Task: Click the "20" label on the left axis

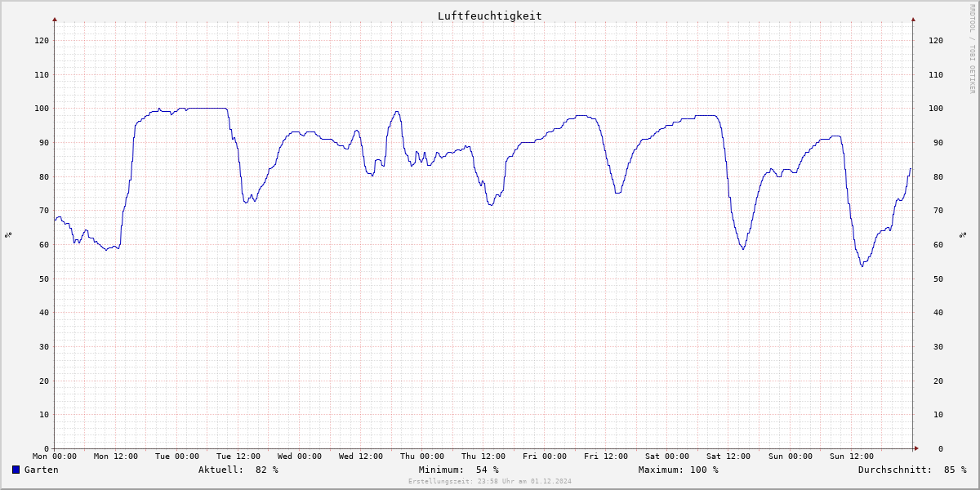Action: click(x=44, y=381)
